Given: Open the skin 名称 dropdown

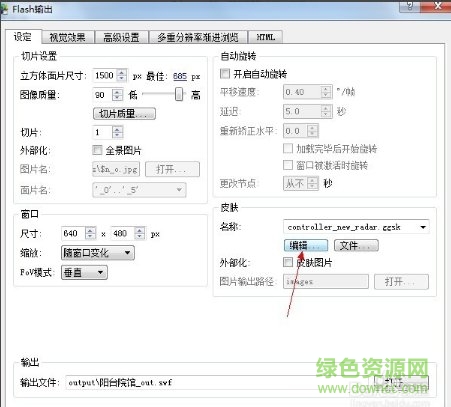Looking at the screenshot, I should [356, 227].
